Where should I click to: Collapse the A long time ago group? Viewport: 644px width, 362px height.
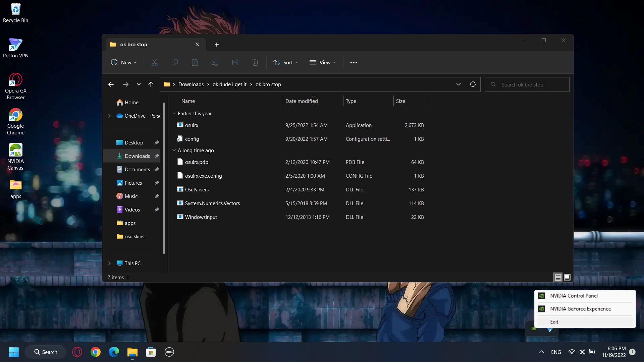click(x=174, y=150)
